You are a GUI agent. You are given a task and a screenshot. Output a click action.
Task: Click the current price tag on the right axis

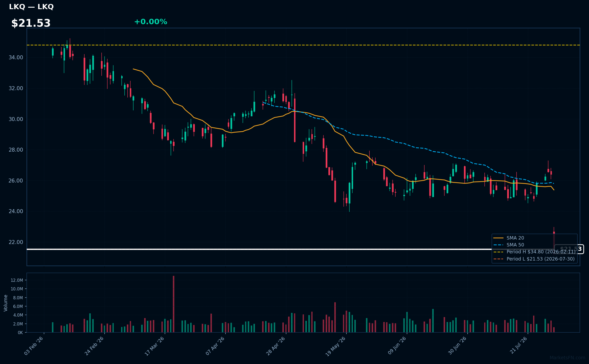569,249
